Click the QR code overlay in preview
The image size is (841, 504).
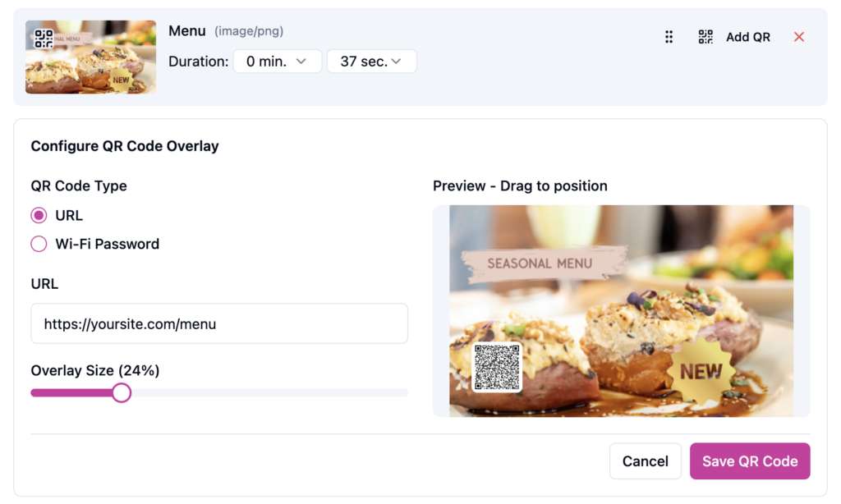497,367
